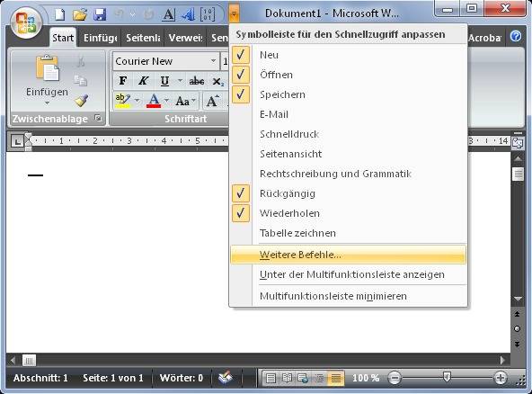This screenshot has height=394, width=532.
Task: Open the Einfügen ribbon tab
Action: pyautogui.click(x=100, y=38)
